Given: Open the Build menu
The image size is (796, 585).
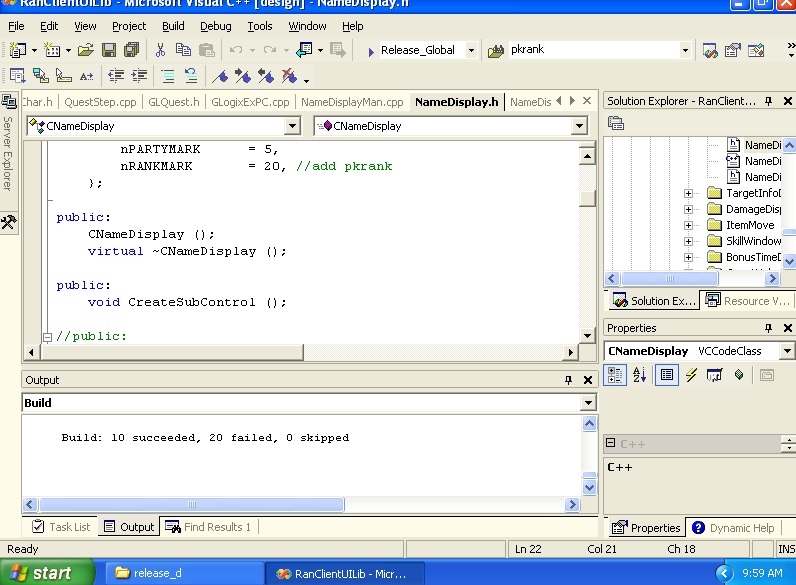Looking at the screenshot, I should (173, 26).
